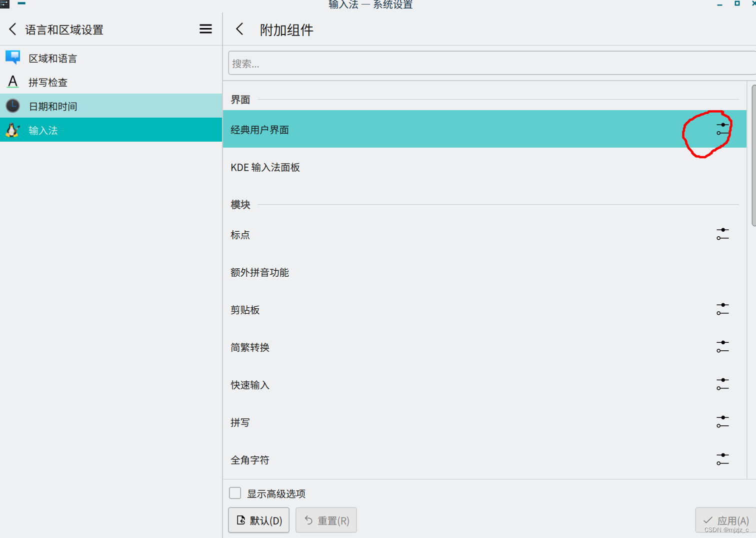The height and width of the screenshot is (538, 756).
Task: Select the 额外拼音功能 module row
Action: (x=484, y=272)
